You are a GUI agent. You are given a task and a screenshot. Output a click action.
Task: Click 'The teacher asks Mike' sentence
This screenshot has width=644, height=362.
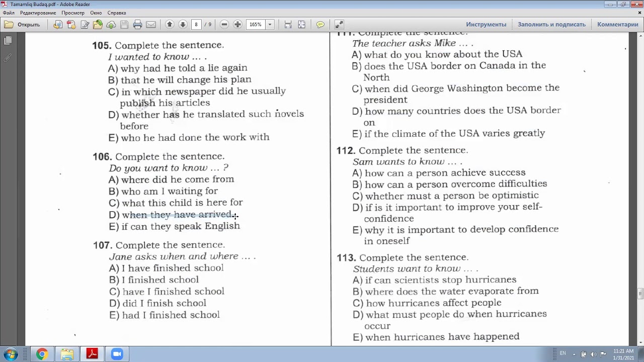pos(413,43)
